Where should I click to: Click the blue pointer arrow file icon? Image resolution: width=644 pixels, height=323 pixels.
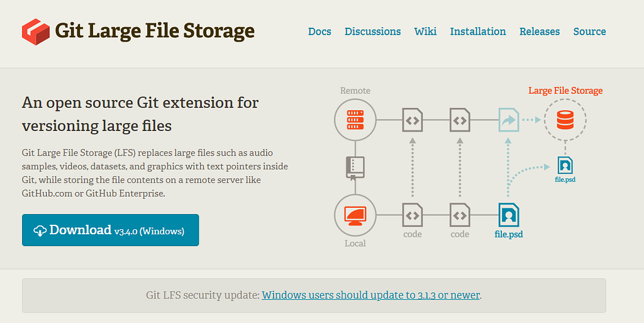[508, 120]
